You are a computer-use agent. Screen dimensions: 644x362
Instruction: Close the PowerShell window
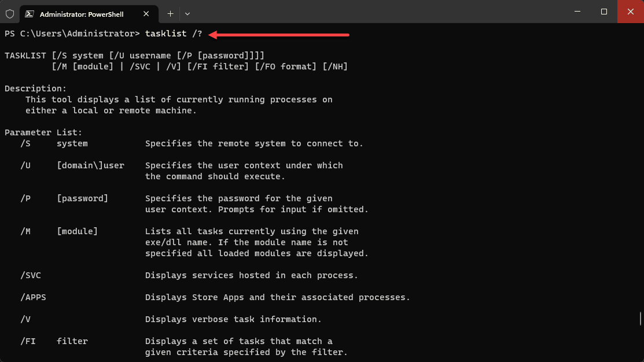point(631,12)
